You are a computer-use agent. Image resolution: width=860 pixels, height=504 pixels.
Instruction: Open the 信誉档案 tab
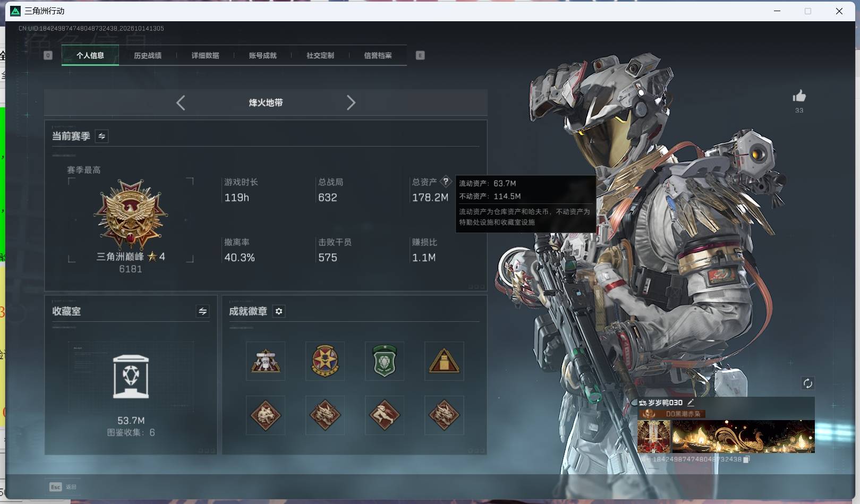(378, 55)
